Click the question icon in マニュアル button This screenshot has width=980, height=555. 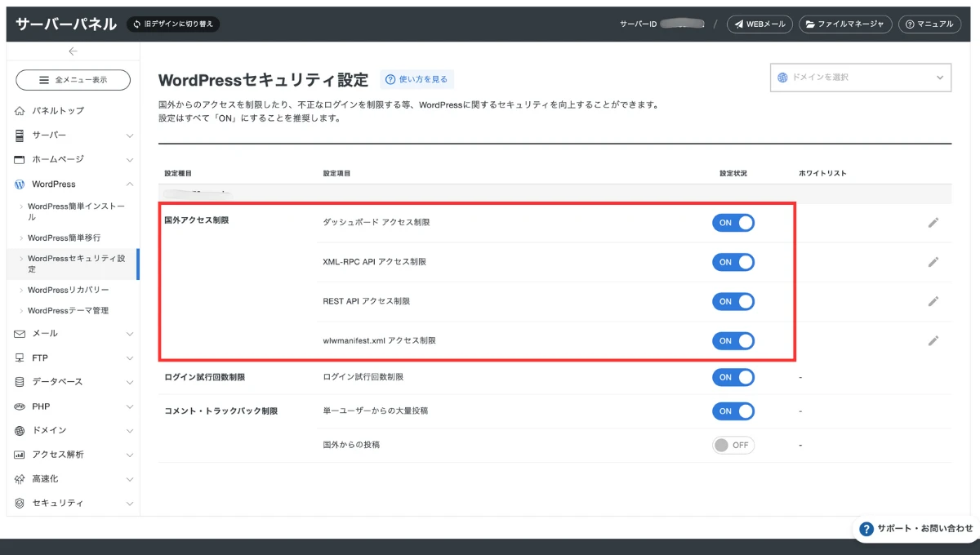[x=910, y=24]
